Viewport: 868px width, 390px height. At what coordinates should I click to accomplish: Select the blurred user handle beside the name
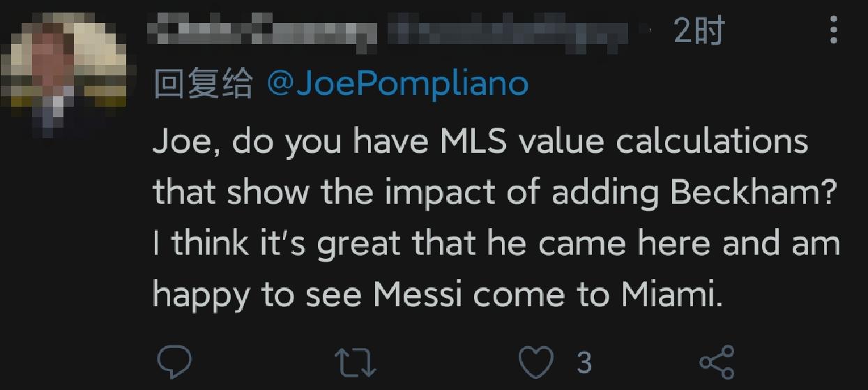(x=509, y=31)
